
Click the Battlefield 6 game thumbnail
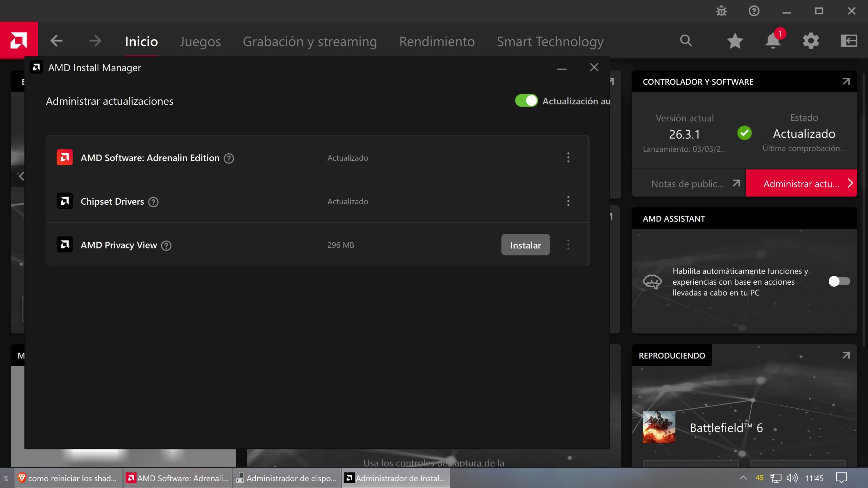click(659, 427)
